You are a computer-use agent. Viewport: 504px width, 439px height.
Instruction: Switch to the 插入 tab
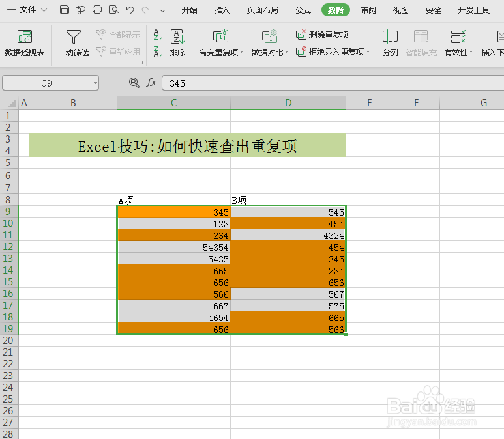coord(222,10)
